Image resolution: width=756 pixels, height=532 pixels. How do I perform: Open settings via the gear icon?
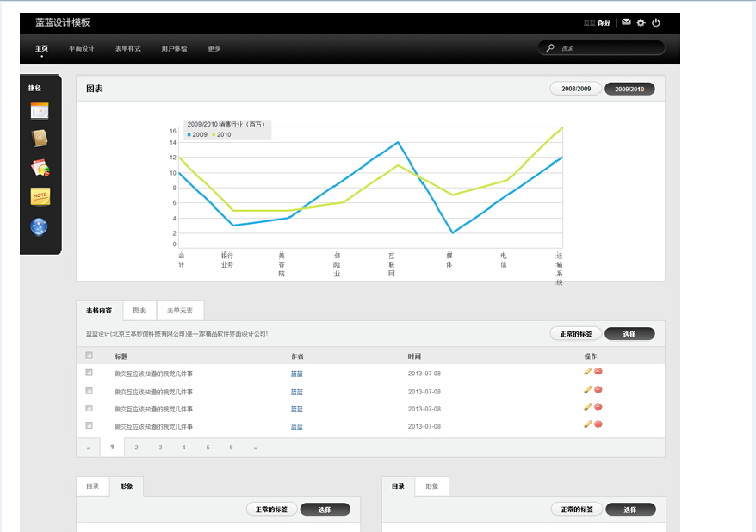pos(641,22)
